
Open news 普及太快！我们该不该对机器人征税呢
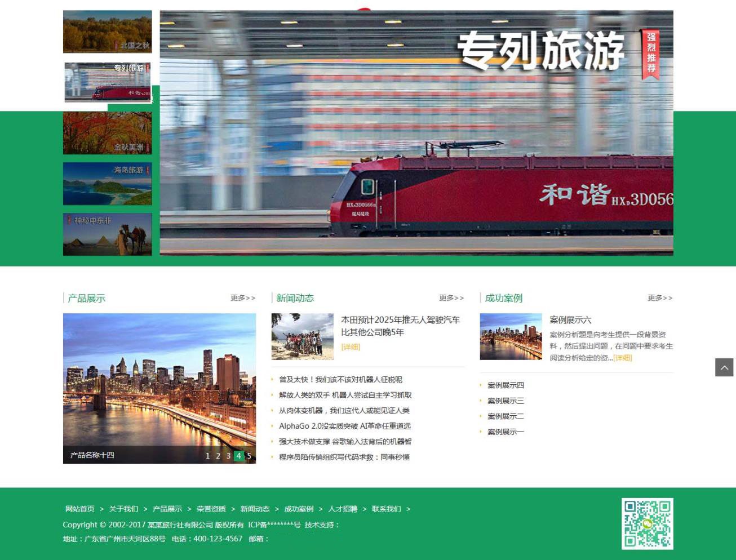340,380
